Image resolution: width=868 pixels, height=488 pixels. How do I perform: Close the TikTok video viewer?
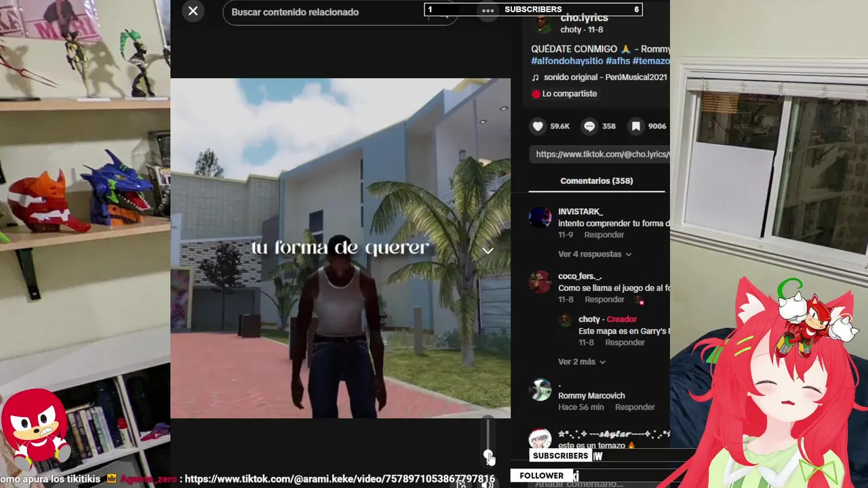coord(193,11)
